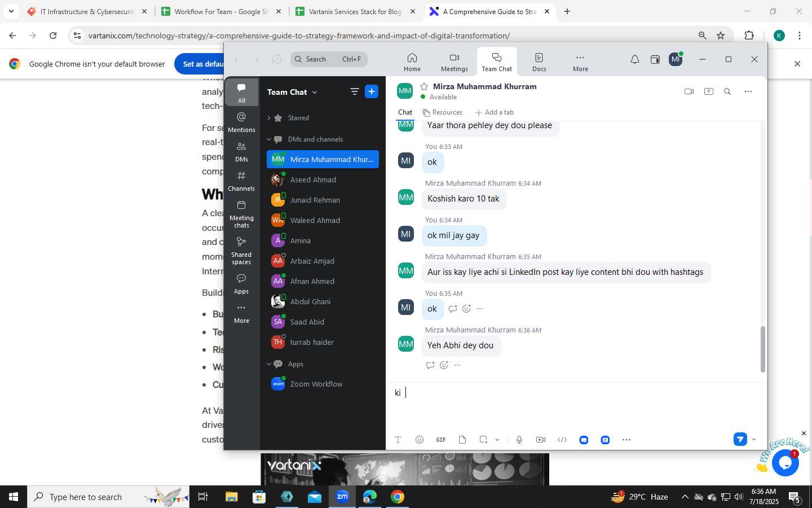Send the message with blue send button
This screenshot has height=508, width=812.
coord(740,439)
